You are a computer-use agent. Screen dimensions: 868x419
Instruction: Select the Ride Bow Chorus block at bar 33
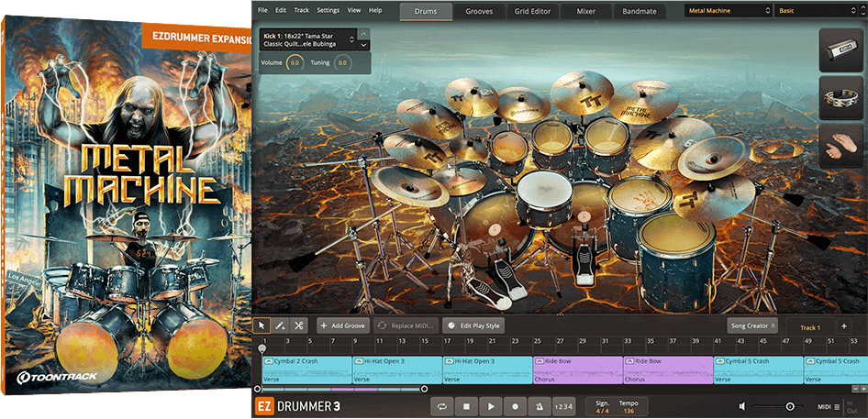tap(668, 370)
